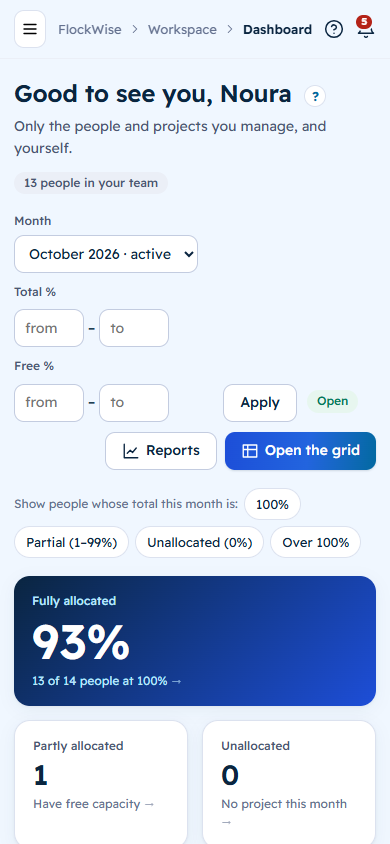
Task: Toggle the 100% total filter chip
Action: [x=272, y=504]
